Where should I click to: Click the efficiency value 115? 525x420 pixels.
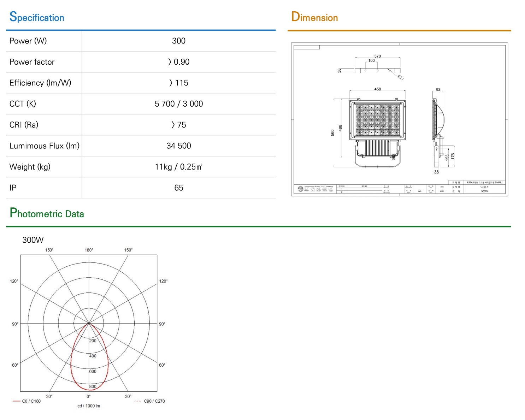tap(179, 83)
